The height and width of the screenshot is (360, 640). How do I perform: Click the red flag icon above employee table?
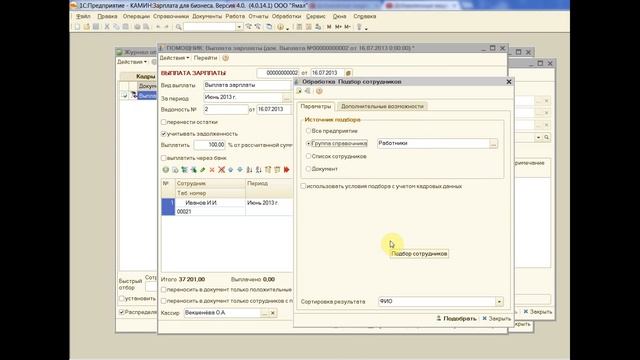[287, 170]
